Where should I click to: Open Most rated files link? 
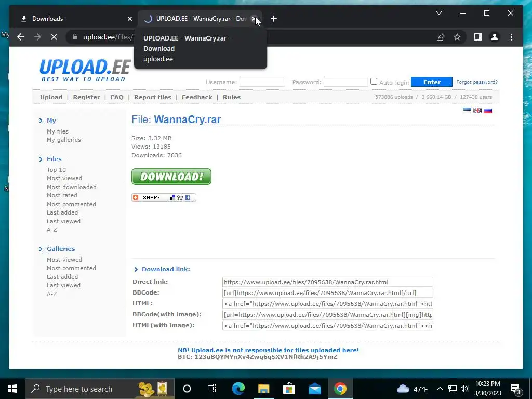click(62, 195)
